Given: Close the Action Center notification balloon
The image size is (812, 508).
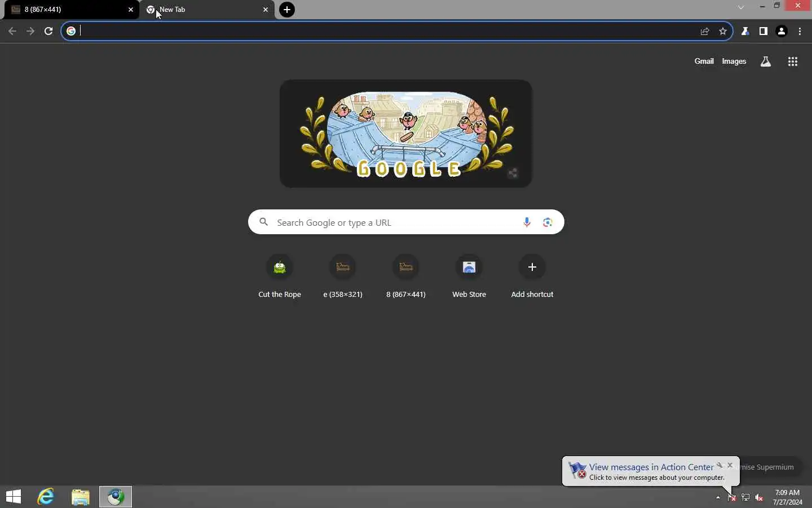Looking at the screenshot, I should [730, 465].
